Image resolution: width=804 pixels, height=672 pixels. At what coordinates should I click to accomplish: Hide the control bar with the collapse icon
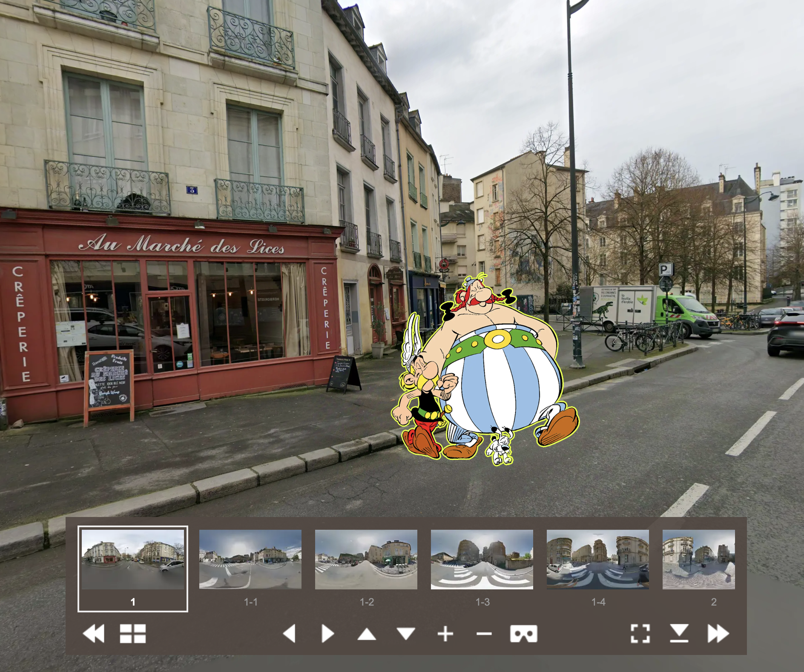[x=679, y=633]
